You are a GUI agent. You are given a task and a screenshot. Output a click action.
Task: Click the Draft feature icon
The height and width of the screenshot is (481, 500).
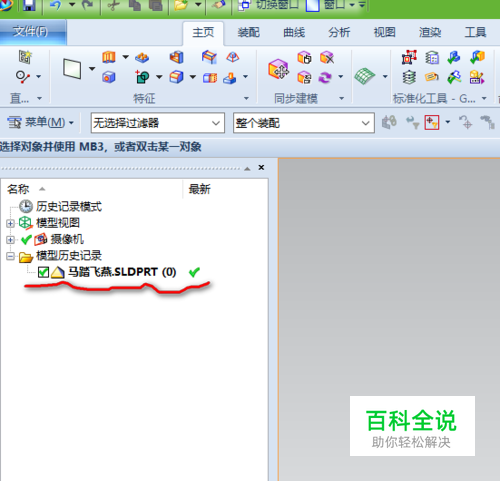[x=233, y=57]
